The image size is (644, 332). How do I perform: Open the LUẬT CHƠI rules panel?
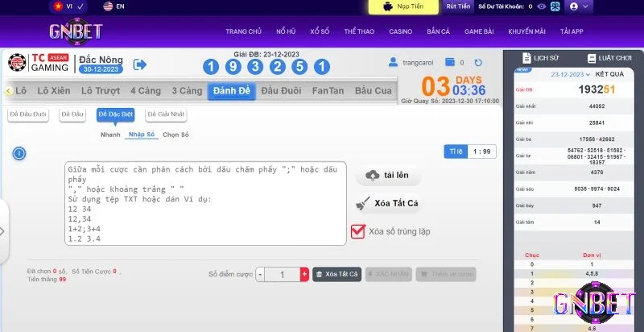tap(609, 58)
